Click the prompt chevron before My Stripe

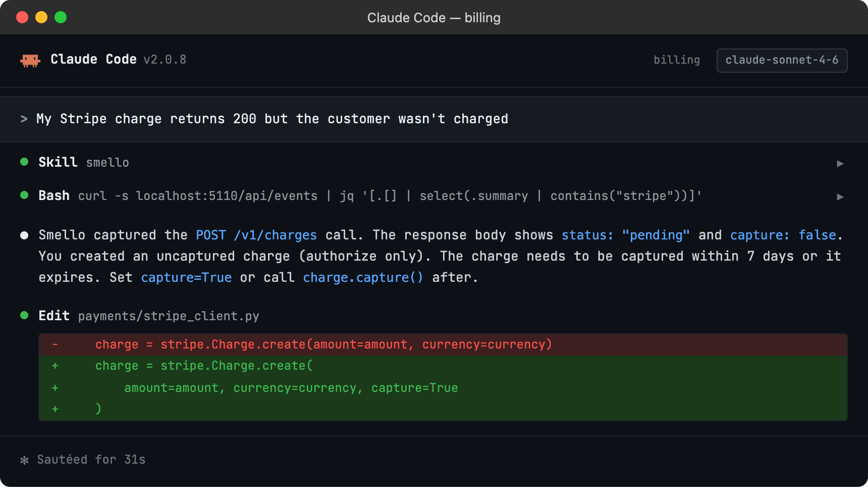(x=24, y=119)
